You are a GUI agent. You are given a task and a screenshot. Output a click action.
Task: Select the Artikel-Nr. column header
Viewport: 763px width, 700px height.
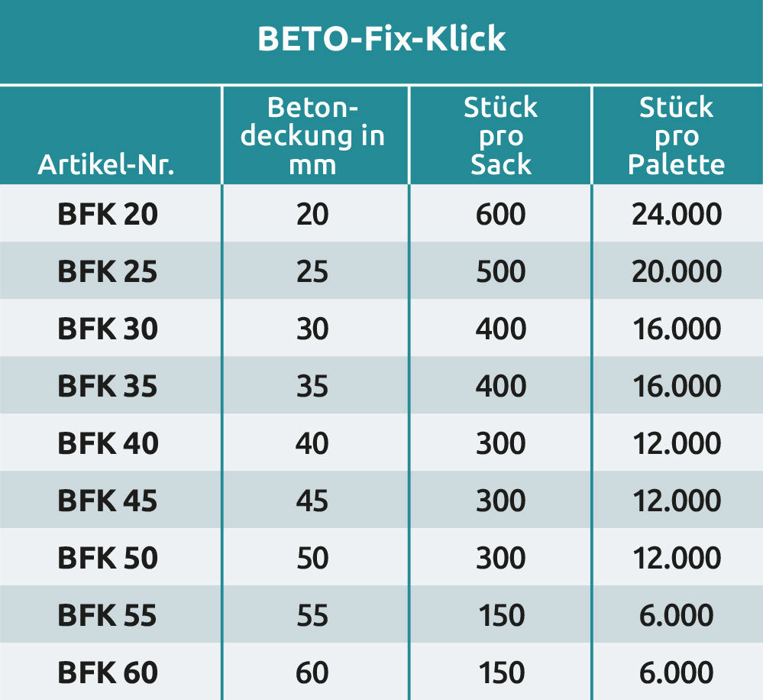pos(106,165)
